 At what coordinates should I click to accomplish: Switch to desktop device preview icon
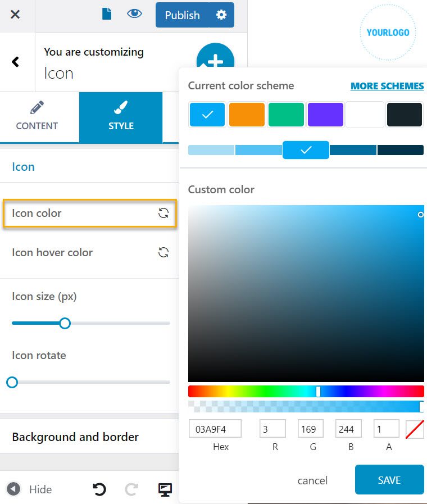click(x=165, y=489)
